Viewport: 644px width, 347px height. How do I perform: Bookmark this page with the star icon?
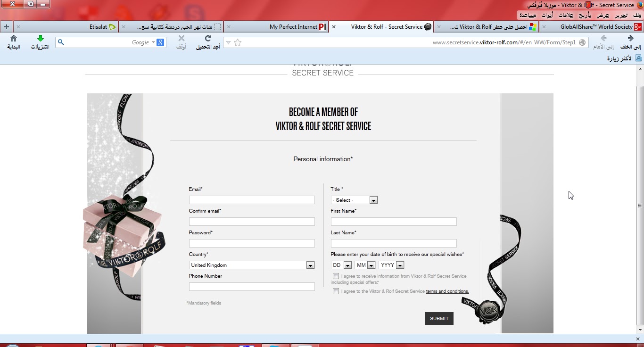238,42
